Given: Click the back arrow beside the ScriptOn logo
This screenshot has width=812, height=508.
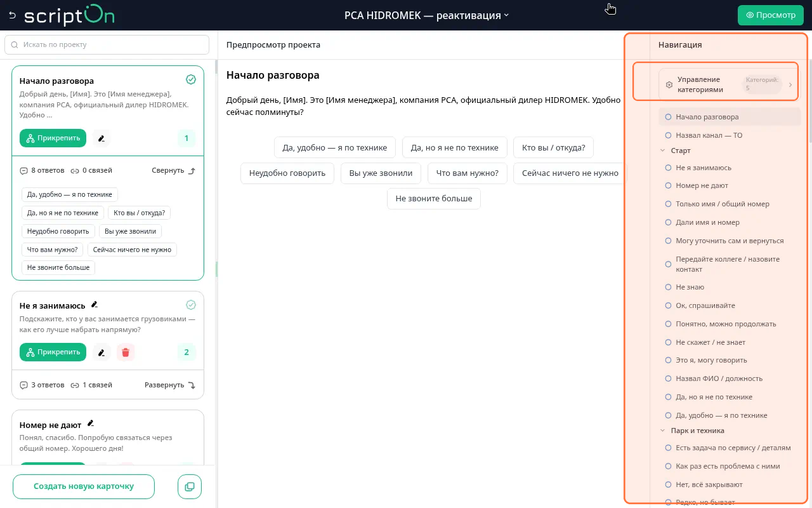Looking at the screenshot, I should point(12,15).
